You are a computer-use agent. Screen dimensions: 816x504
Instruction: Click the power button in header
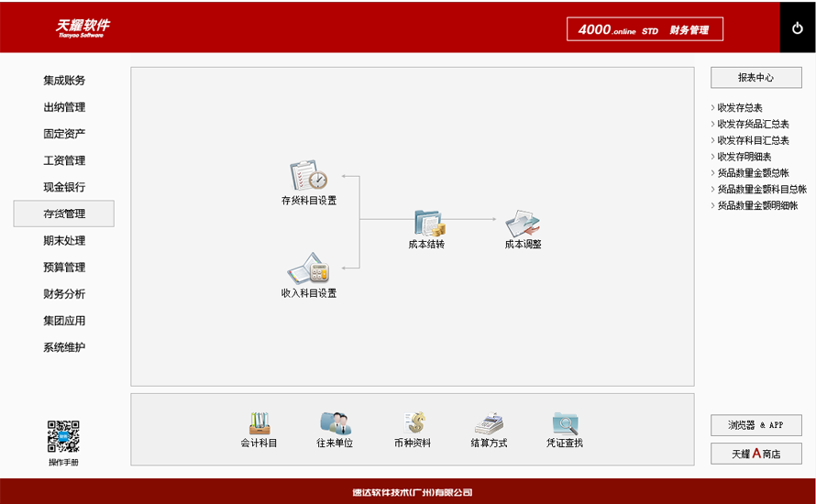point(798,28)
